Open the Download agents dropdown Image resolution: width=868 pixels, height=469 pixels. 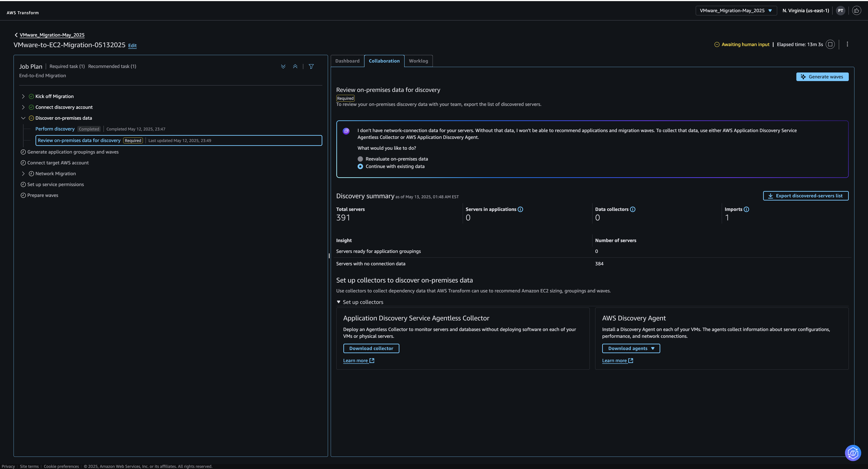pos(631,348)
